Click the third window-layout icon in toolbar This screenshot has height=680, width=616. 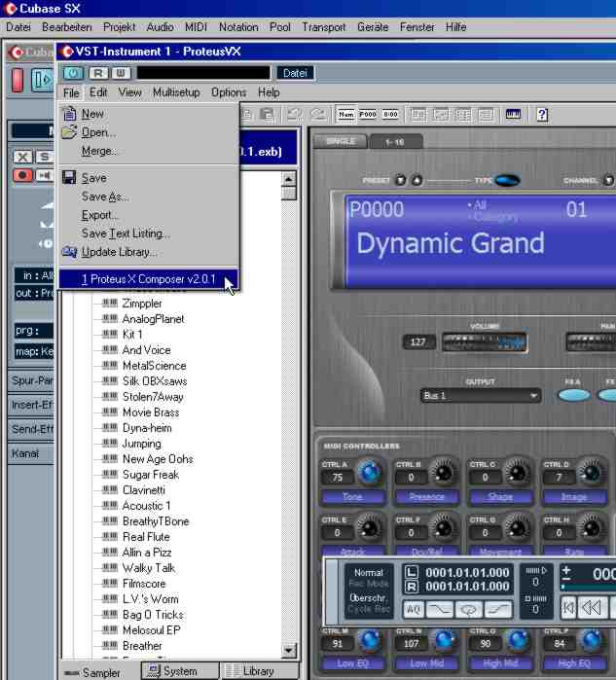[x=463, y=115]
